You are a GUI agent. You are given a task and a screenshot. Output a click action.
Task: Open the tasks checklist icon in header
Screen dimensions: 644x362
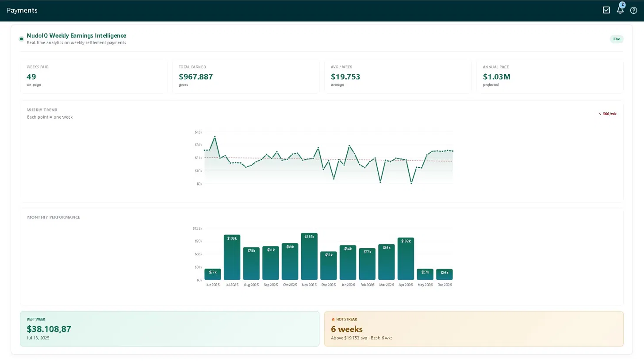click(606, 10)
